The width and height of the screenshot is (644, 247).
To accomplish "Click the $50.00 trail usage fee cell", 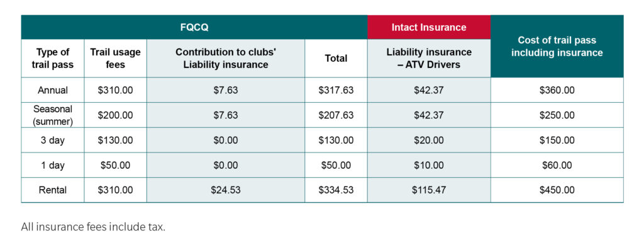I will click(x=116, y=166).
